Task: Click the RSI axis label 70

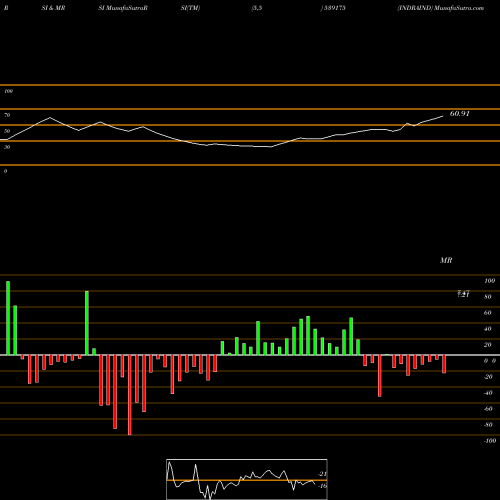Action: [x=7, y=115]
